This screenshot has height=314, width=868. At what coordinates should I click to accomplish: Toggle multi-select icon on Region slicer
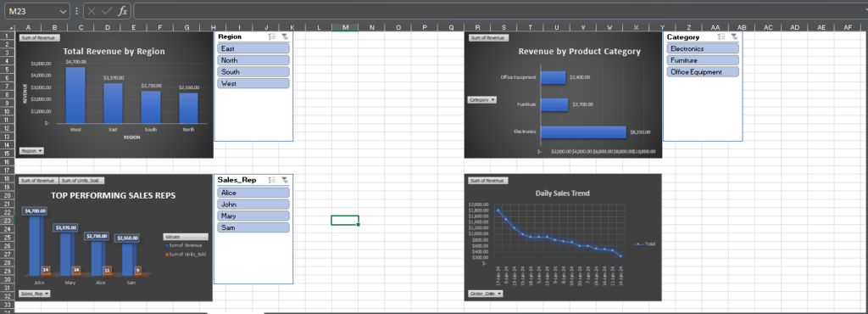[x=272, y=36]
